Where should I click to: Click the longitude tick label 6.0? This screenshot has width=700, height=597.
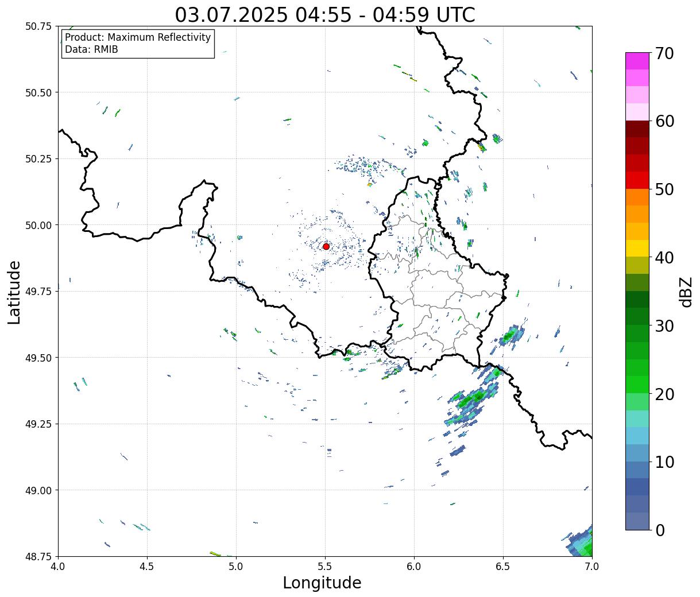click(x=414, y=567)
